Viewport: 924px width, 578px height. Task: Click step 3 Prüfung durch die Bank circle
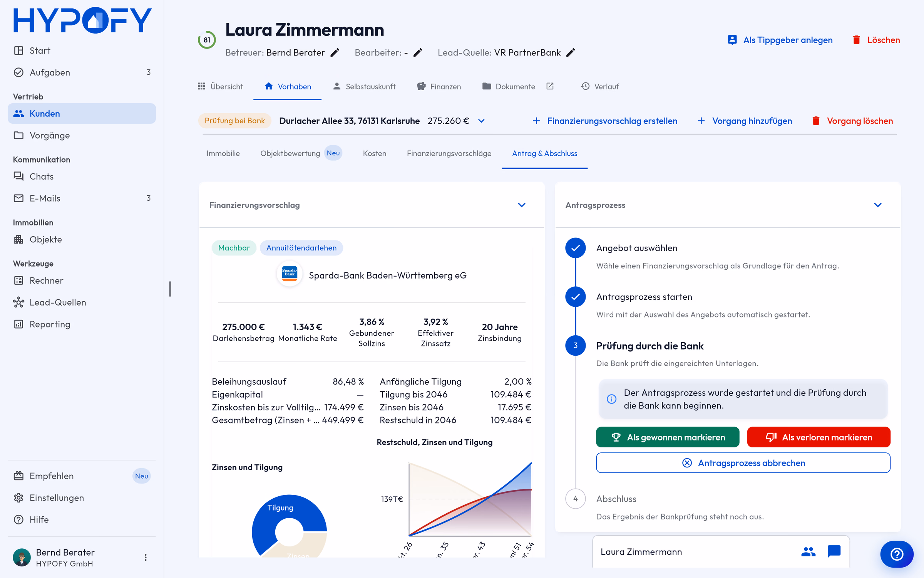coord(575,345)
